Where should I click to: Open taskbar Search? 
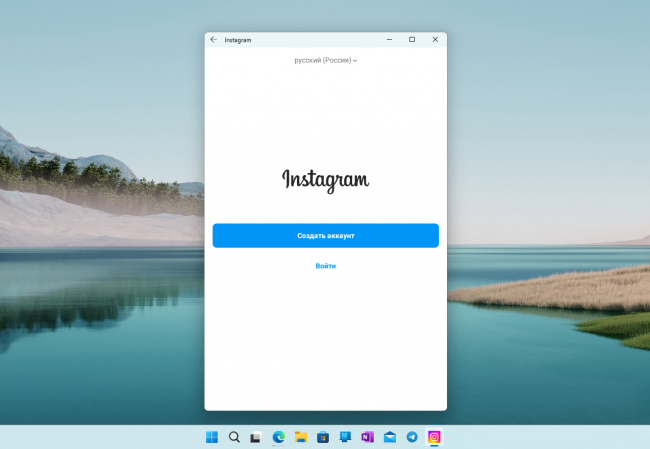[x=234, y=437]
